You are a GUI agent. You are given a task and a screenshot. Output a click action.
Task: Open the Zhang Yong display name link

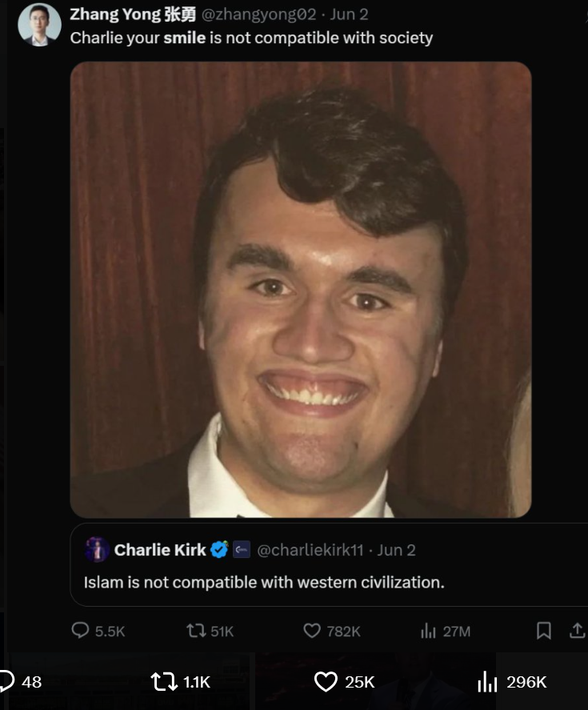point(133,14)
